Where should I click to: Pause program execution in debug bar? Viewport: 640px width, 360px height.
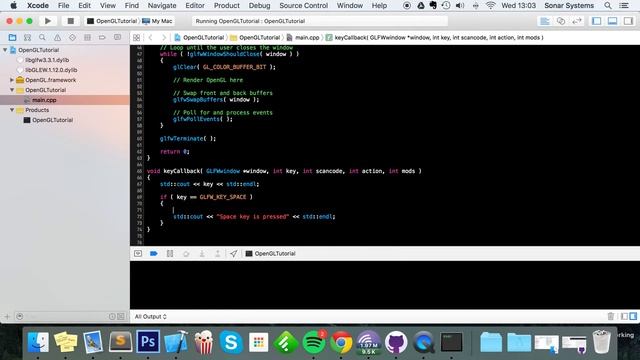[170, 253]
